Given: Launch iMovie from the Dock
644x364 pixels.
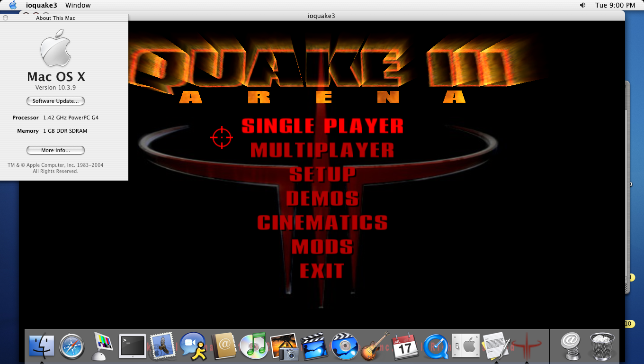Looking at the screenshot, I should pos(314,346).
